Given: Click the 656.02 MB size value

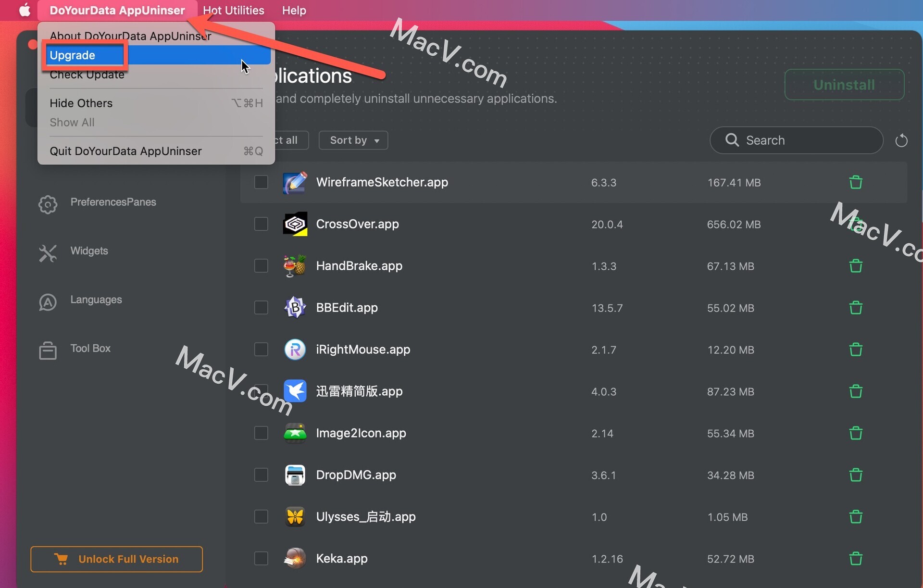Looking at the screenshot, I should [x=734, y=225].
